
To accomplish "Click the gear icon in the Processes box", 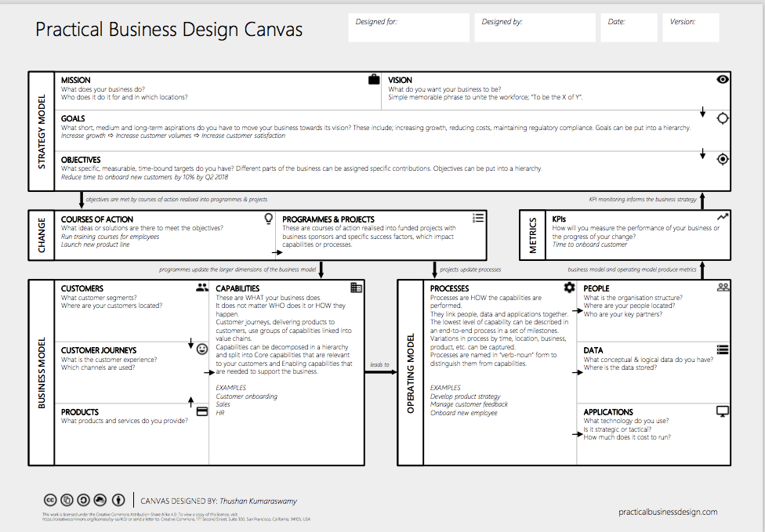I will pyautogui.click(x=570, y=288).
